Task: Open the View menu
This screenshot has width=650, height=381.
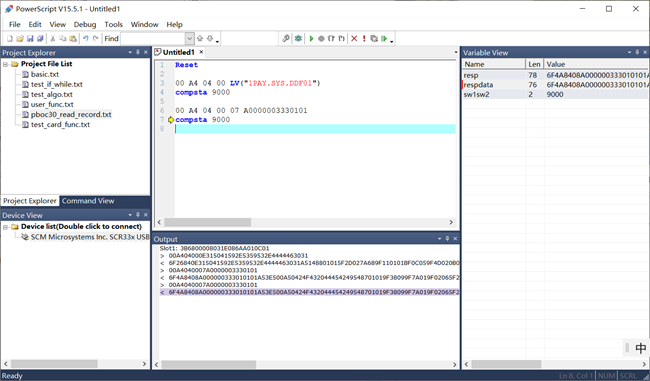Action: tap(58, 24)
